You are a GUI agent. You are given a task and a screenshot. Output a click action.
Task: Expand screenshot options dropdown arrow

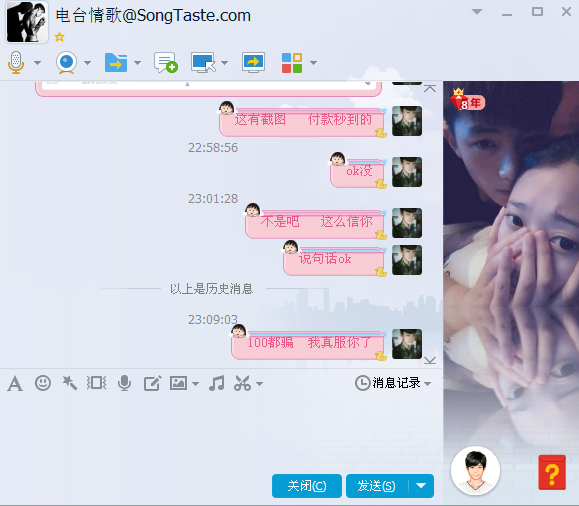click(x=260, y=384)
